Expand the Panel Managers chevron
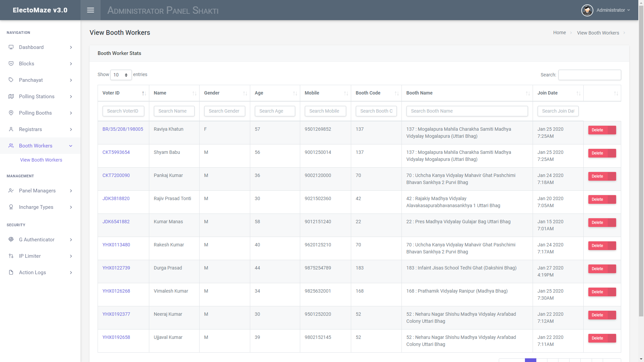Viewport: 644px width, 362px height. pyautogui.click(x=71, y=191)
